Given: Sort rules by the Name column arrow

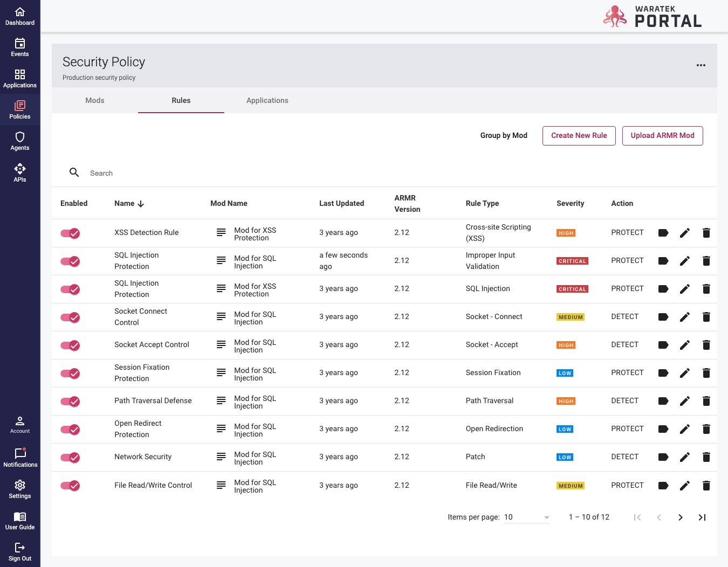Looking at the screenshot, I should [x=141, y=204].
